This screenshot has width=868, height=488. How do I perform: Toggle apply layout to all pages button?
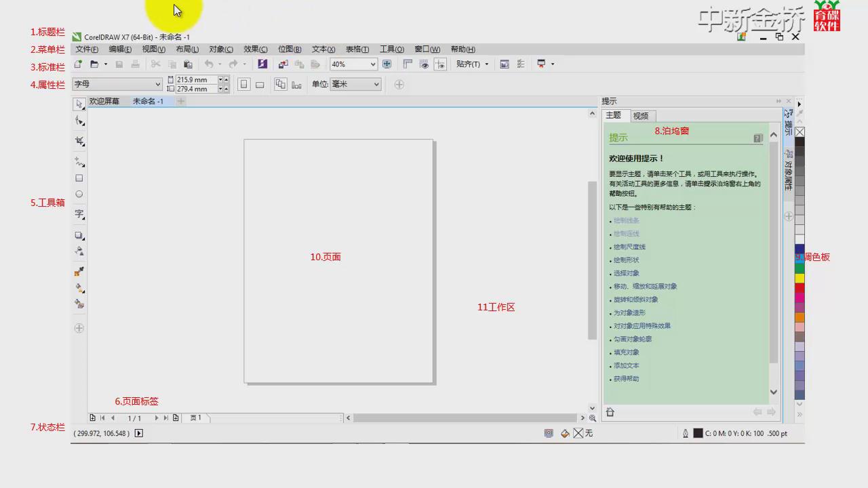281,84
